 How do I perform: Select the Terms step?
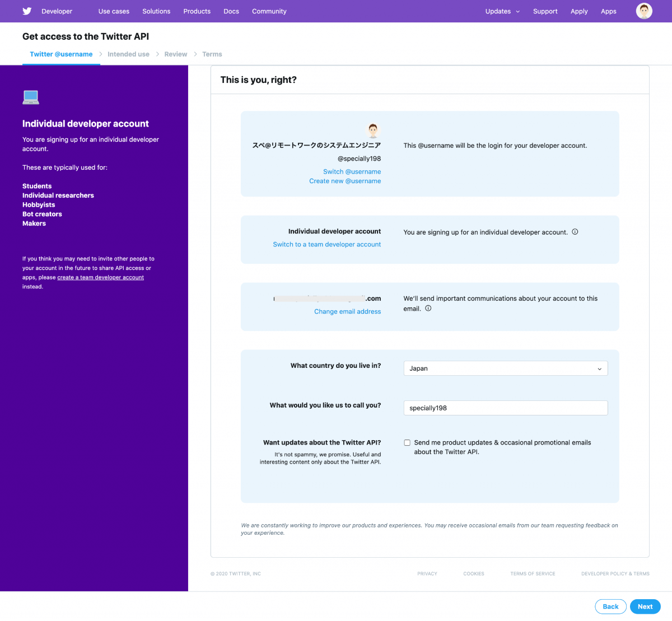tap(212, 54)
